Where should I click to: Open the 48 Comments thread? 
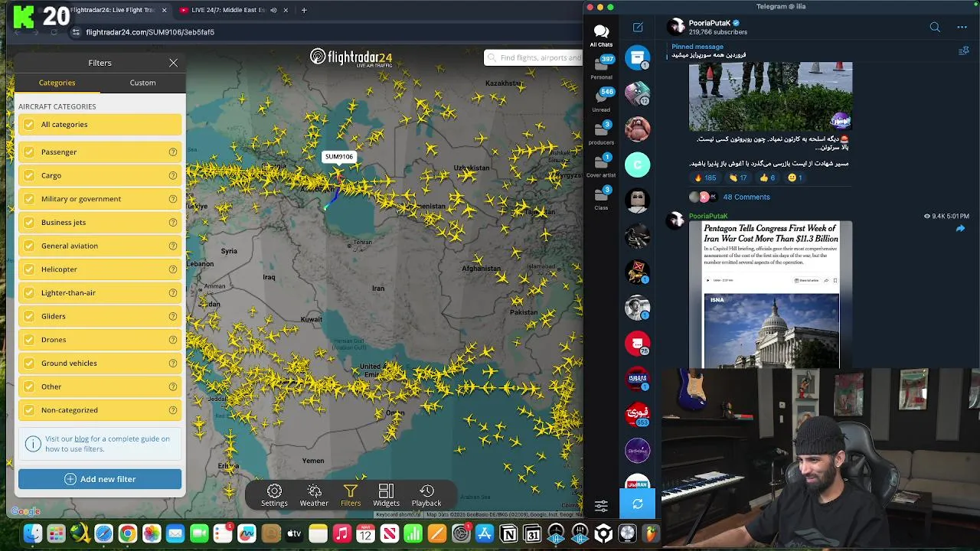pos(746,197)
